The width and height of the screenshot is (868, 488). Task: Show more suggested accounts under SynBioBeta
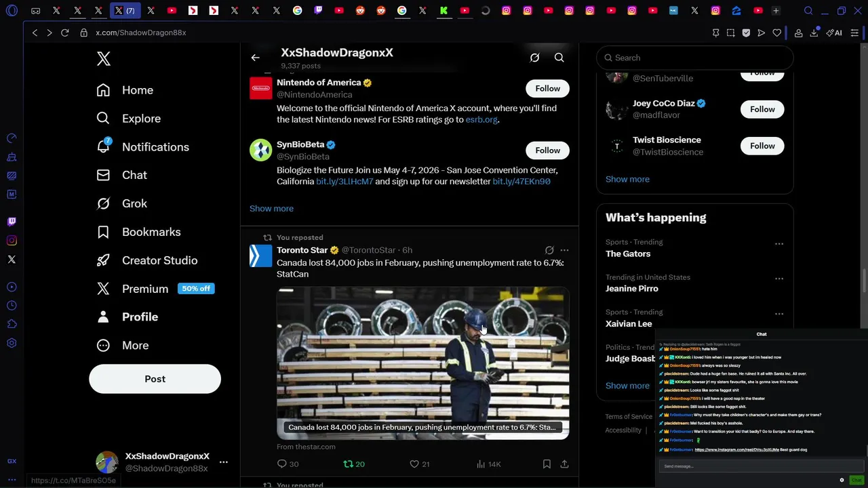[271, 209]
